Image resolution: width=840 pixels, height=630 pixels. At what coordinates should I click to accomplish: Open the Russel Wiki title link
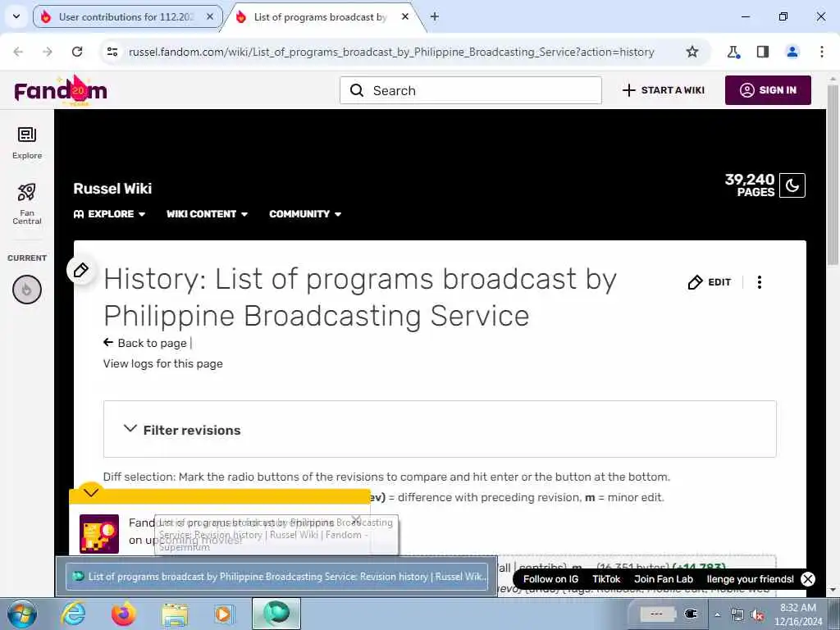pos(112,189)
